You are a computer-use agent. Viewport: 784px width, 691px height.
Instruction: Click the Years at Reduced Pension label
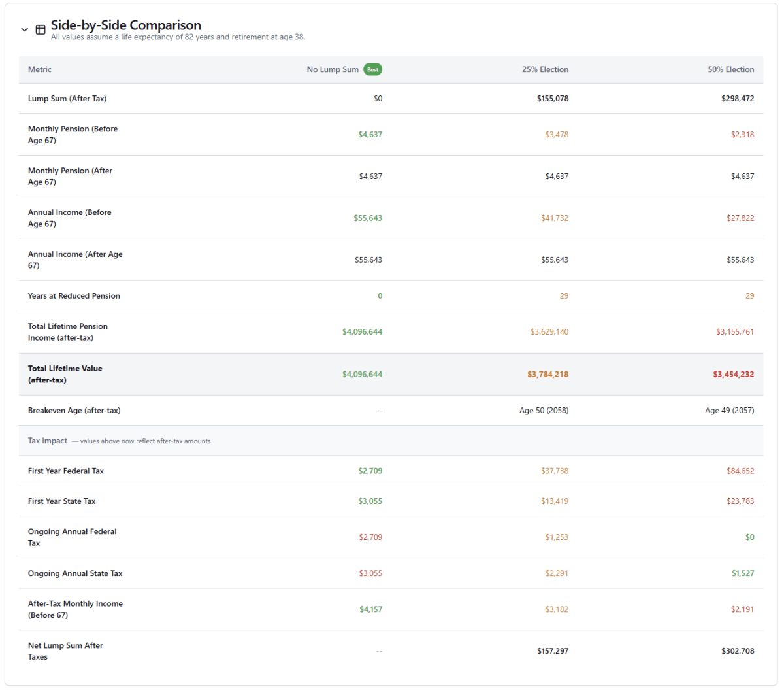[74, 296]
